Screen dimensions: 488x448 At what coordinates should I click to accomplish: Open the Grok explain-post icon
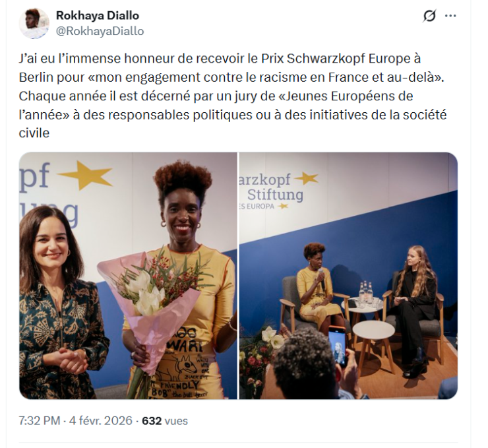[x=429, y=16]
